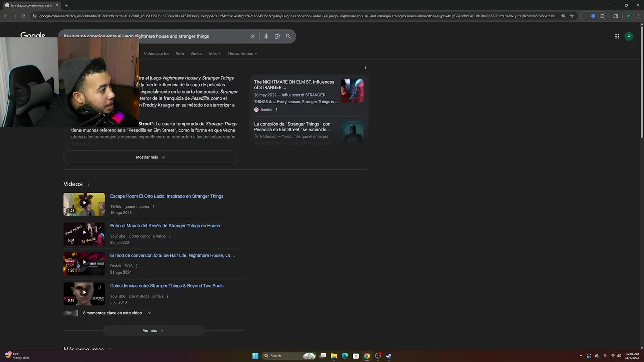Screen dimensions: 644x362
Task: Open the taskbar clock and date
Action: [x=631, y=356]
